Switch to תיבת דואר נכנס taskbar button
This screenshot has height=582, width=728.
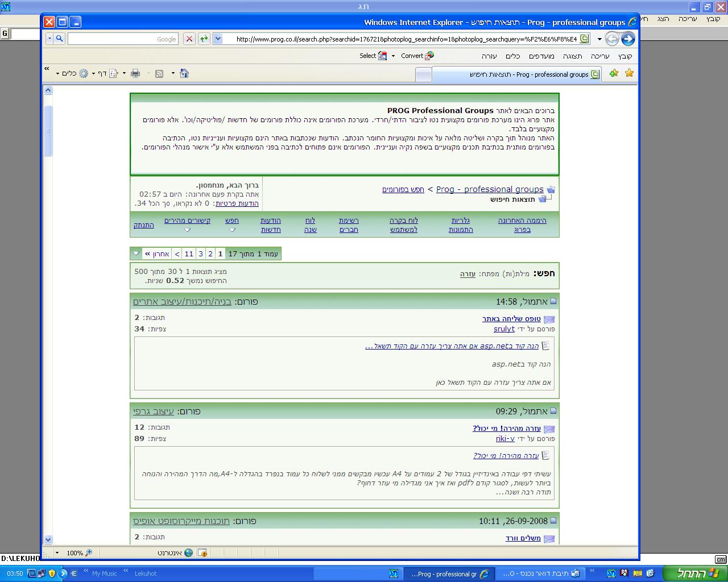(x=541, y=573)
